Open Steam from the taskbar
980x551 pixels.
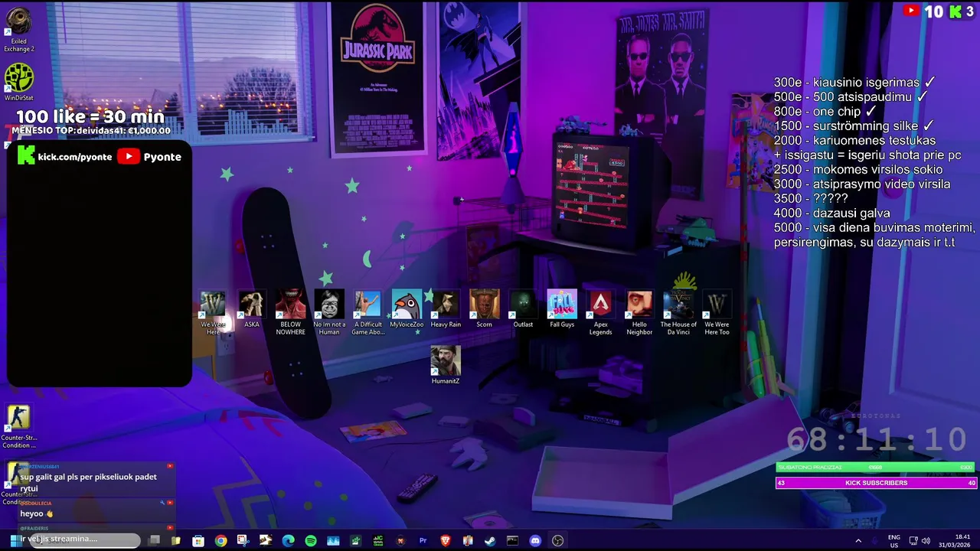(x=490, y=541)
